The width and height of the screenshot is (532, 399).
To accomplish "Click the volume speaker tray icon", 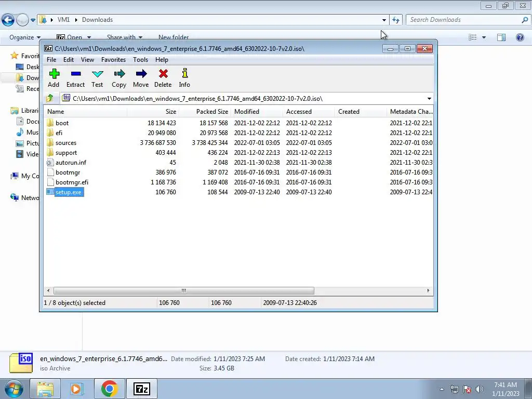I will [x=479, y=389].
